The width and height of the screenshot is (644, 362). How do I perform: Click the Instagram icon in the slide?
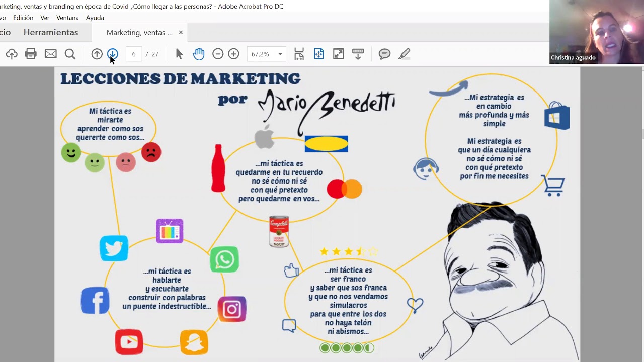coord(232,309)
